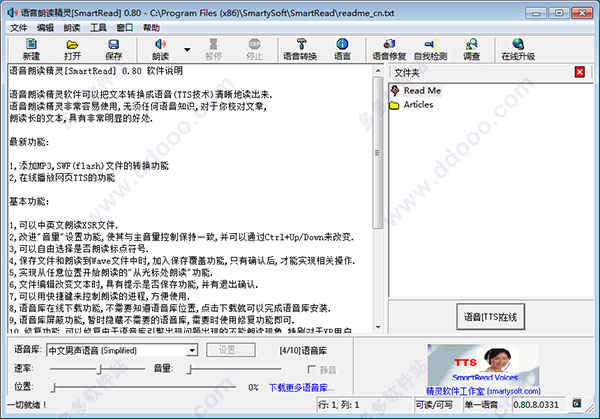Open the 帮助 menu

pos(151,28)
